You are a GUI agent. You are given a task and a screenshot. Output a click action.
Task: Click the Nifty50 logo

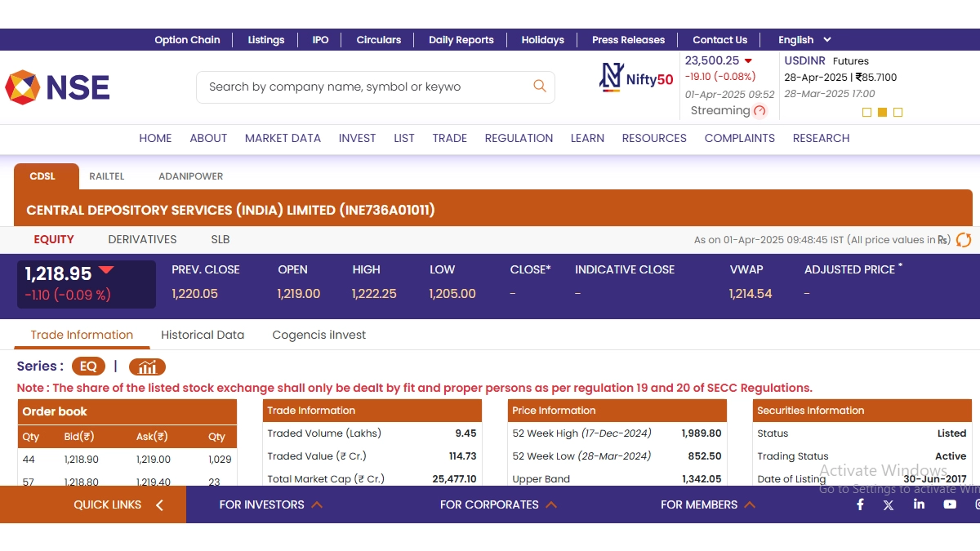(x=636, y=78)
